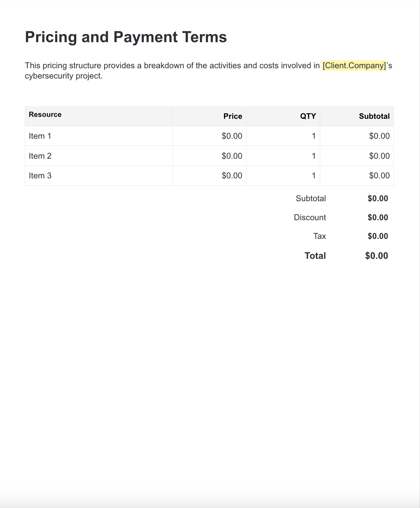Click the quantity cell for Item 2
Image resolution: width=420 pixels, height=508 pixels.
(313, 156)
